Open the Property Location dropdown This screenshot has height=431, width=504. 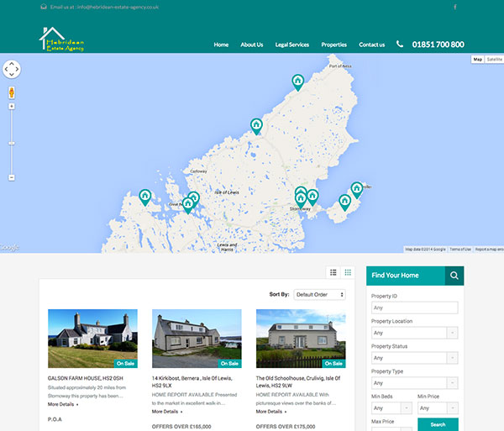point(415,333)
